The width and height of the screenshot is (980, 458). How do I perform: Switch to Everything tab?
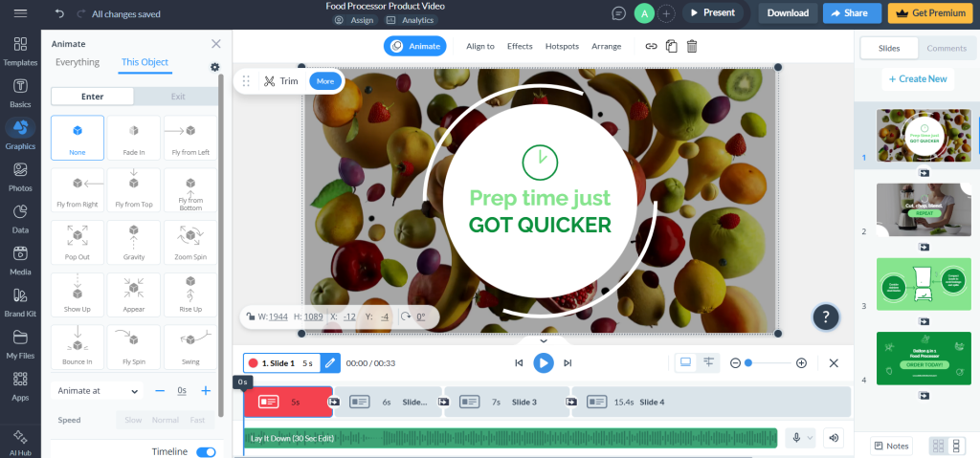78,62
